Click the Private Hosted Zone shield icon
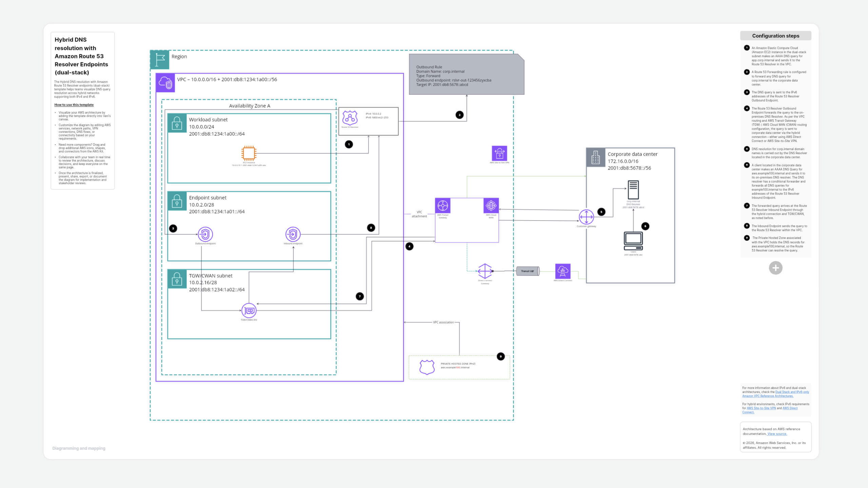Image resolution: width=868 pixels, height=488 pixels. pos(427,367)
